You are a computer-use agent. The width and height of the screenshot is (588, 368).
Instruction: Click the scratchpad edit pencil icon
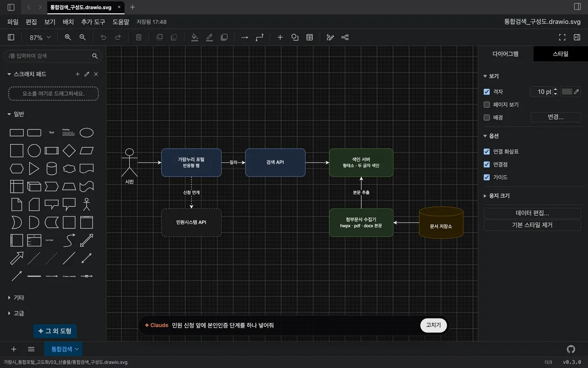[x=87, y=74]
